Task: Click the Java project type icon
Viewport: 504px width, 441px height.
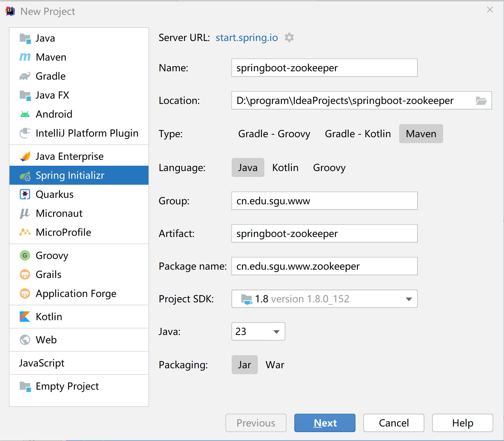Action: pos(25,38)
